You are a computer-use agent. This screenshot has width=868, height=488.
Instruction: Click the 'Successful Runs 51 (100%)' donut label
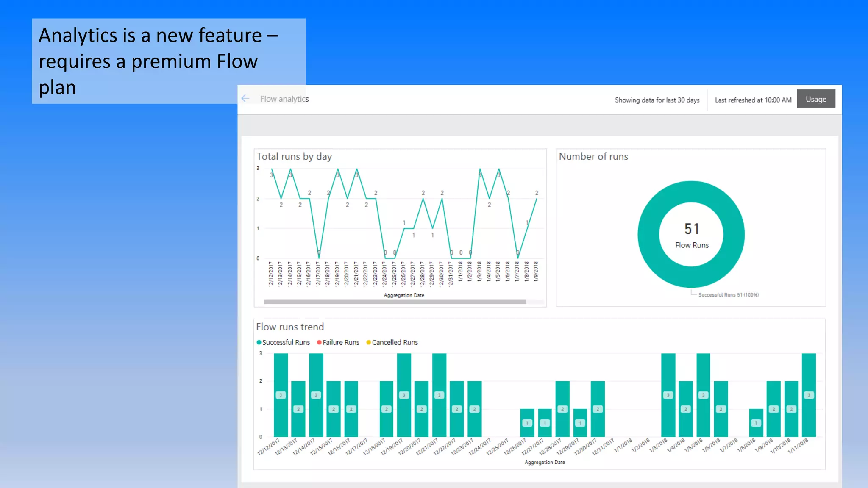[x=728, y=295]
